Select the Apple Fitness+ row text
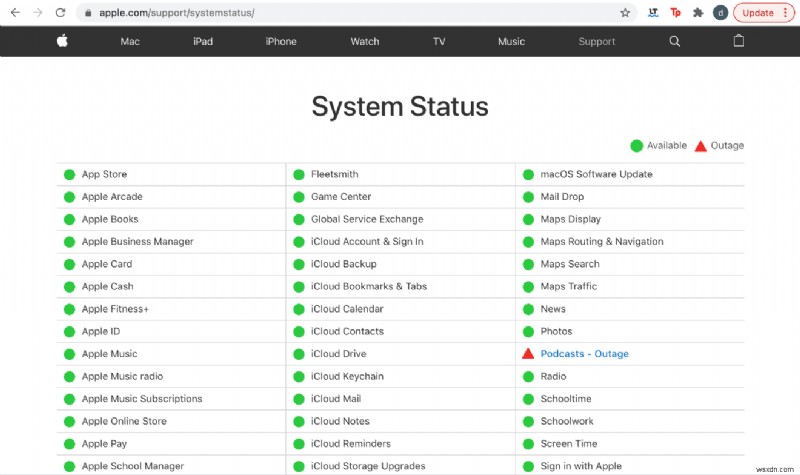The width and height of the screenshot is (800, 475). [x=115, y=309]
